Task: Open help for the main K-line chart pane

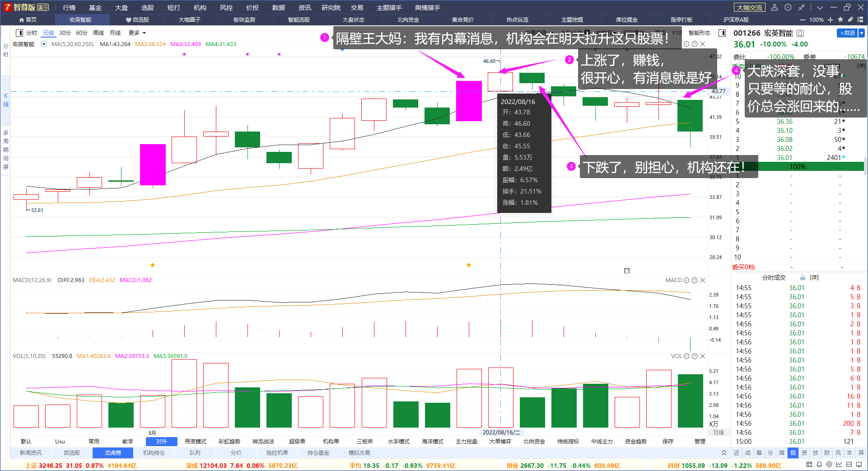Action: (x=695, y=44)
